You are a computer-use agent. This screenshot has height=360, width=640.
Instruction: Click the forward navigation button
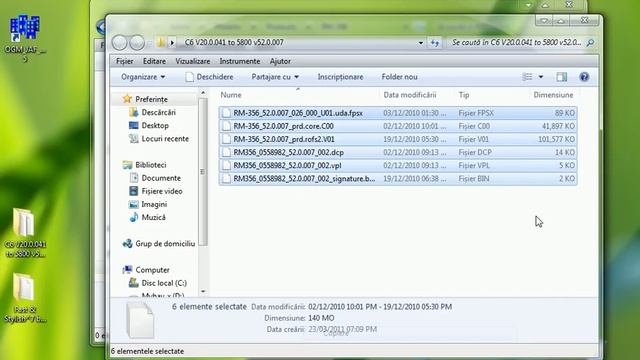137,42
